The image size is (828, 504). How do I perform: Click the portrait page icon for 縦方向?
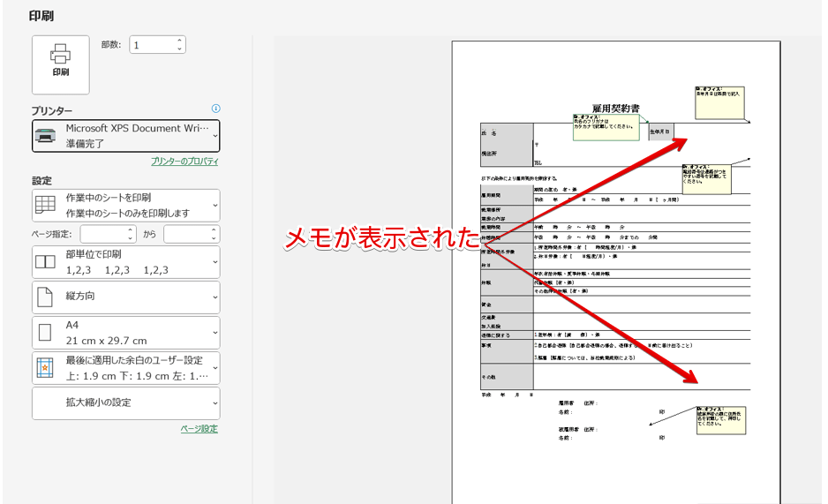[44, 297]
